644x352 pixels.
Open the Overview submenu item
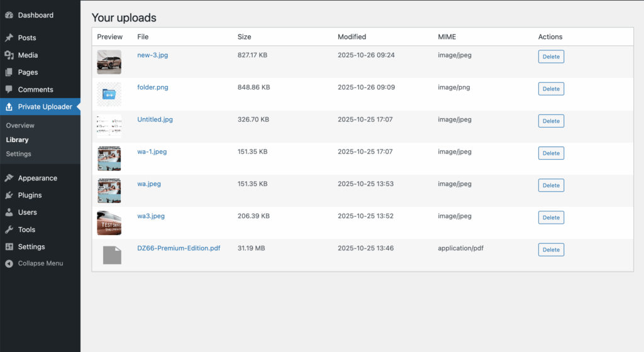pyautogui.click(x=20, y=126)
